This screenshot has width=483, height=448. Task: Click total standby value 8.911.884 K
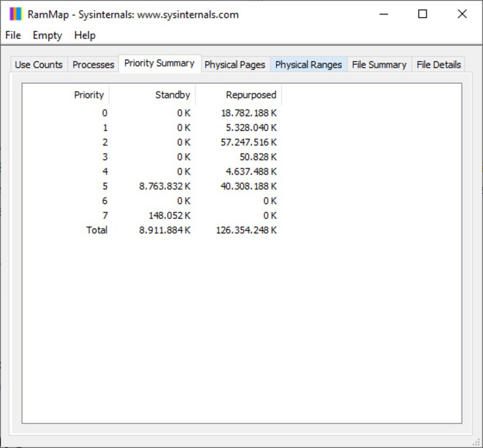pyautogui.click(x=165, y=230)
